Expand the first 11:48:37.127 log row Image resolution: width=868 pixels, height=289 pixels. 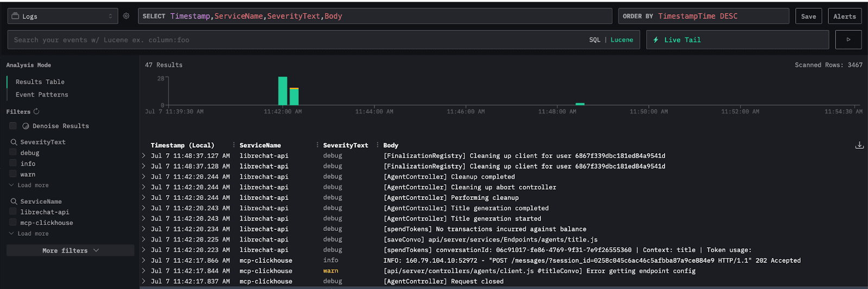[x=144, y=156]
